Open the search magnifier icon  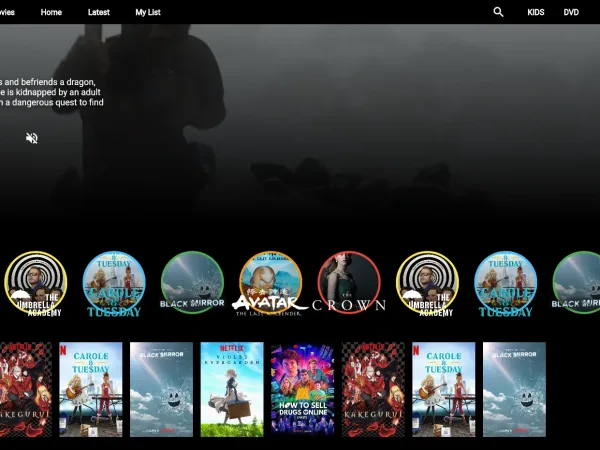(498, 12)
